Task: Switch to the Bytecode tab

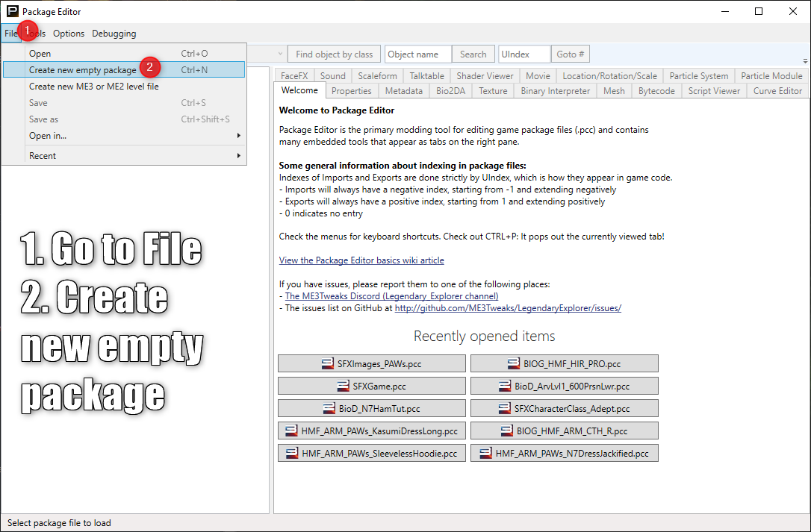Action: [656, 90]
